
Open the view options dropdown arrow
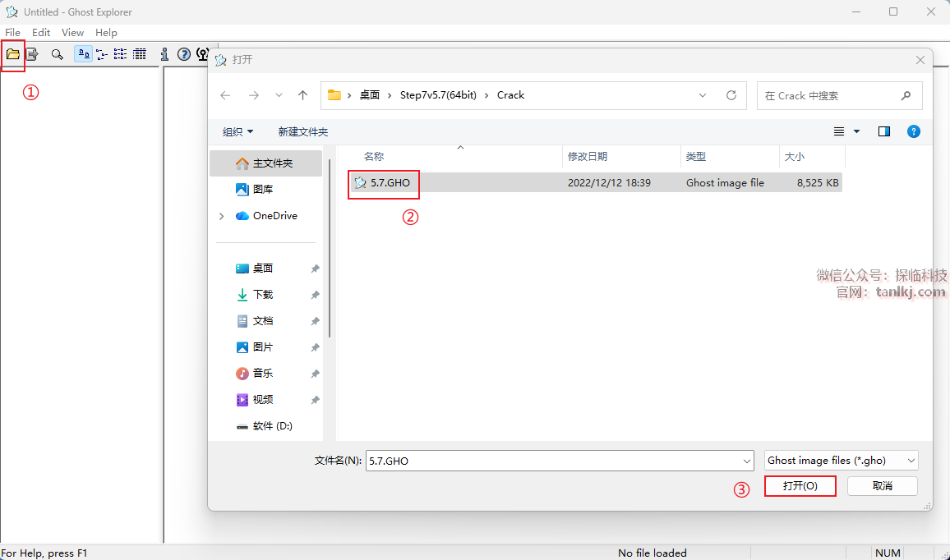[856, 131]
